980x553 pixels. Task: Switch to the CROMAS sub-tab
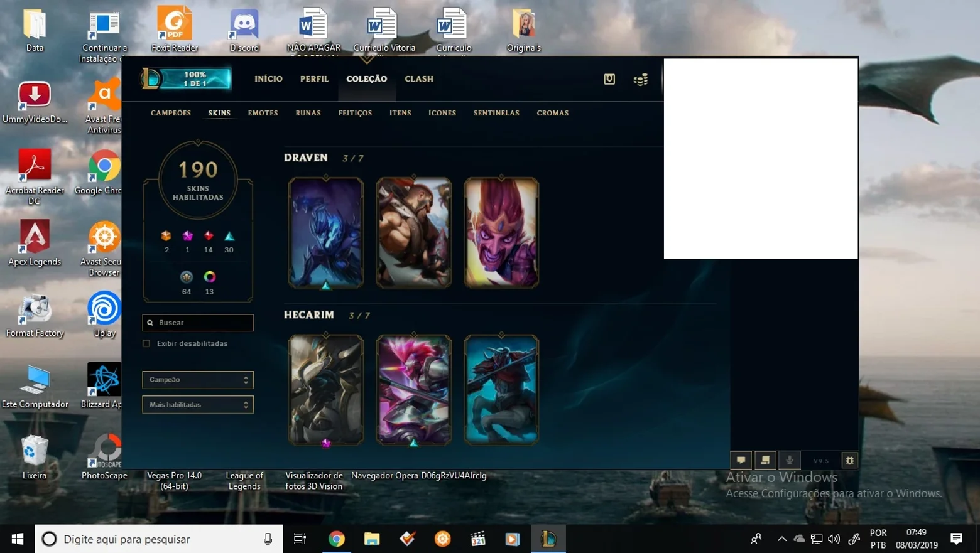(x=553, y=113)
